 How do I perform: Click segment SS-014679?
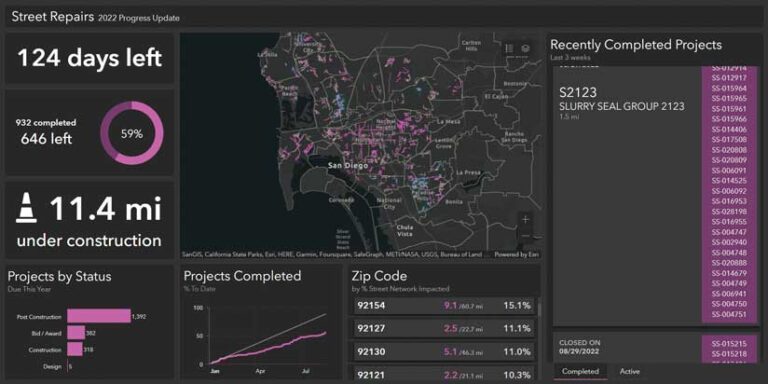pyautogui.click(x=729, y=273)
